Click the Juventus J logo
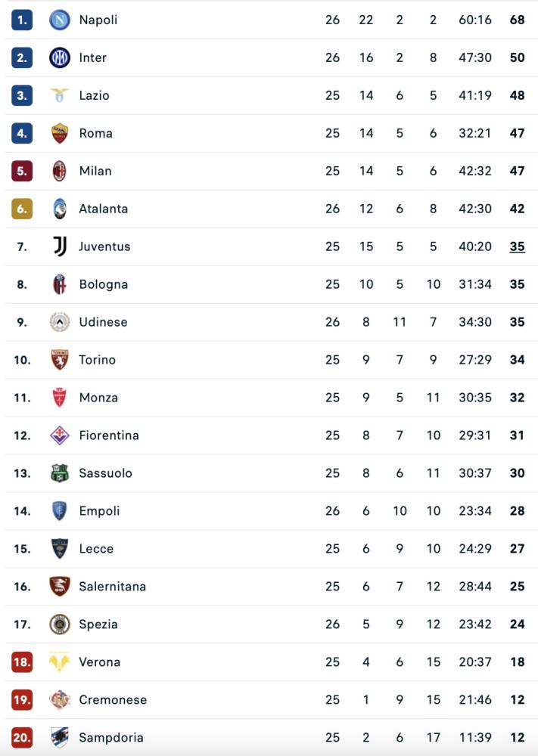 click(59, 246)
